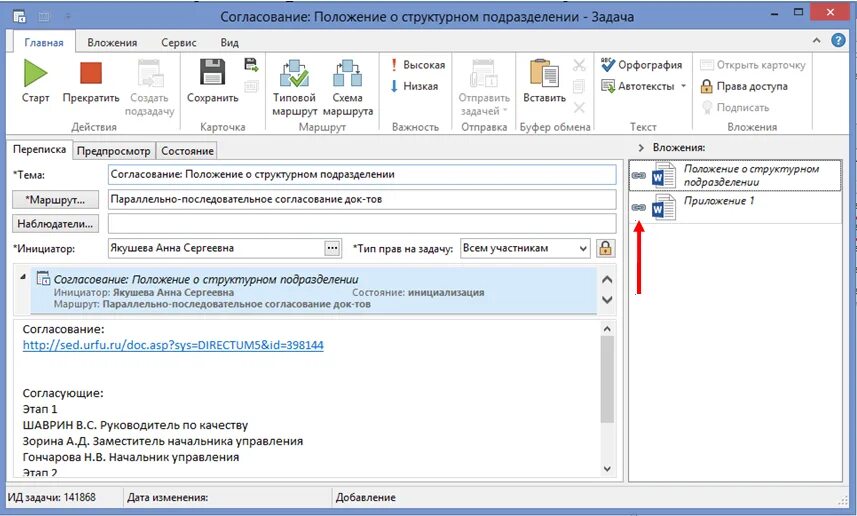
Task: Run Орфография spell check
Action: pyautogui.click(x=642, y=64)
